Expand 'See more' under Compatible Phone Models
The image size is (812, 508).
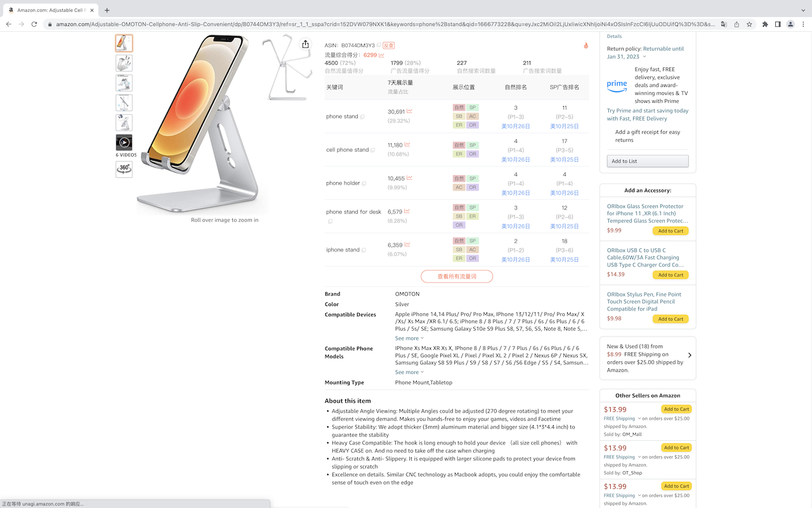409,372
